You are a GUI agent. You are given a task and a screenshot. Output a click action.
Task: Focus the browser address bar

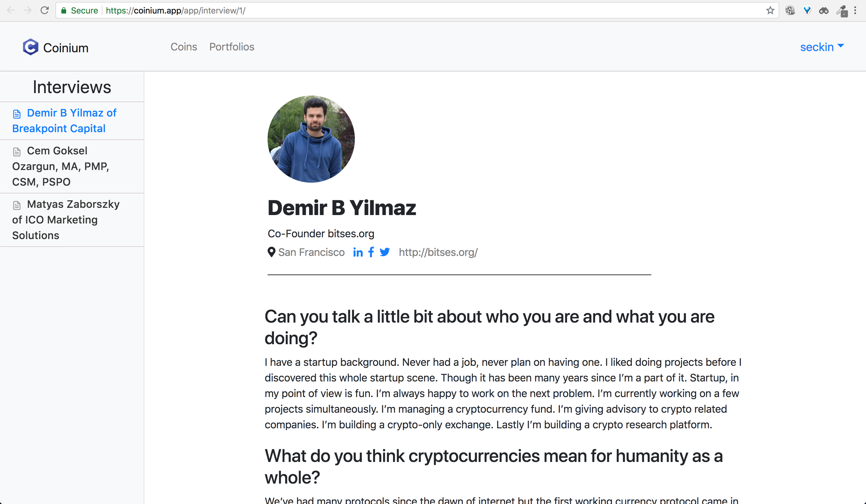click(x=412, y=11)
